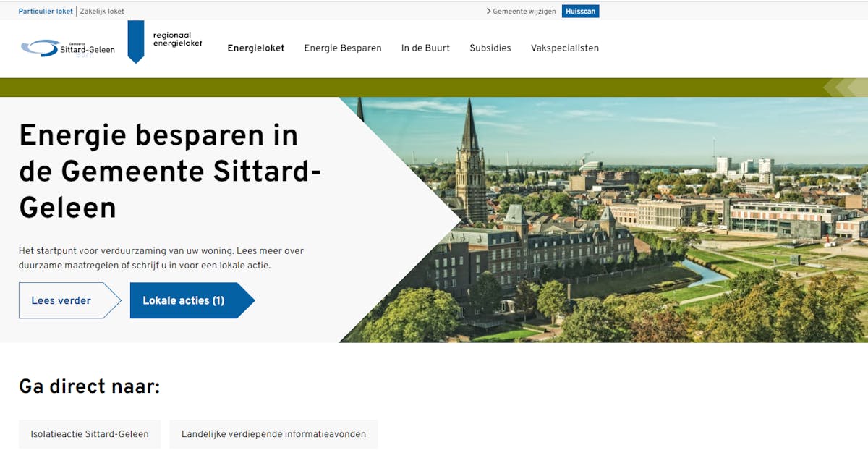The width and height of the screenshot is (868, 453).
Task: Open the Huisscan button
Action: tap(580, 12)
